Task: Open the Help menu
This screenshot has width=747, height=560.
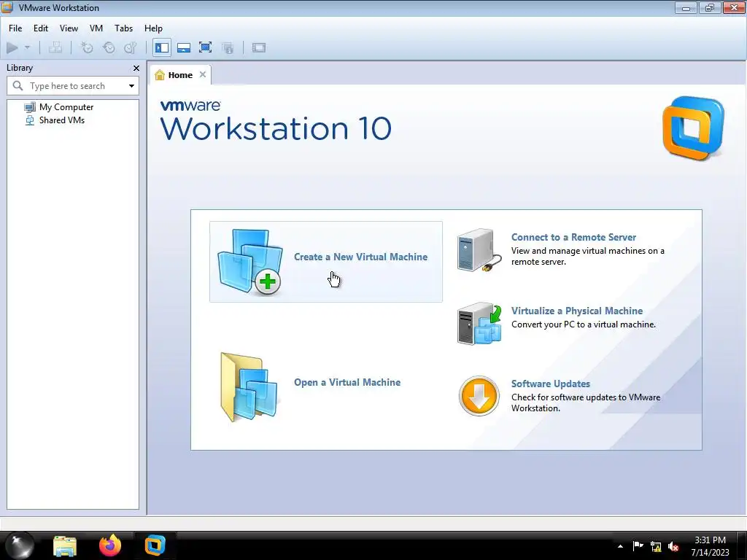Action: click(153, 28)
